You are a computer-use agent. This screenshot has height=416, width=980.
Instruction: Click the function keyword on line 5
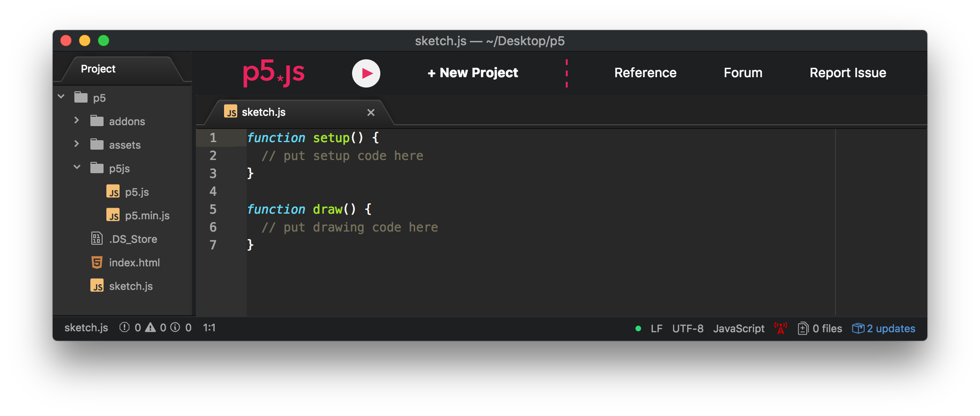(x=276, y=209)
